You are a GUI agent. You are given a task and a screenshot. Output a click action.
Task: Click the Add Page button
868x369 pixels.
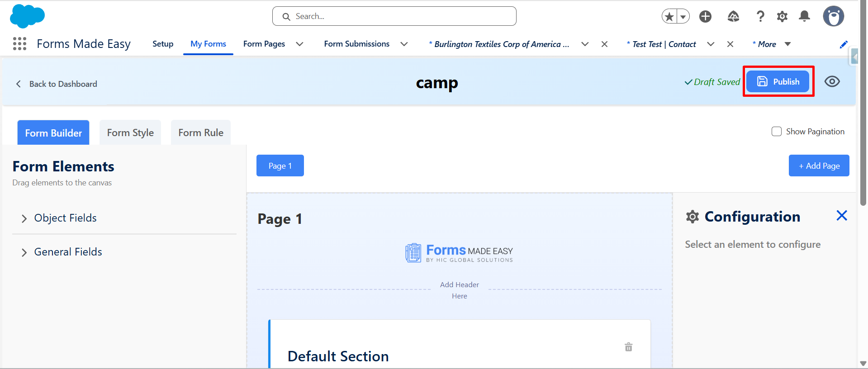(x=819, y=166)
